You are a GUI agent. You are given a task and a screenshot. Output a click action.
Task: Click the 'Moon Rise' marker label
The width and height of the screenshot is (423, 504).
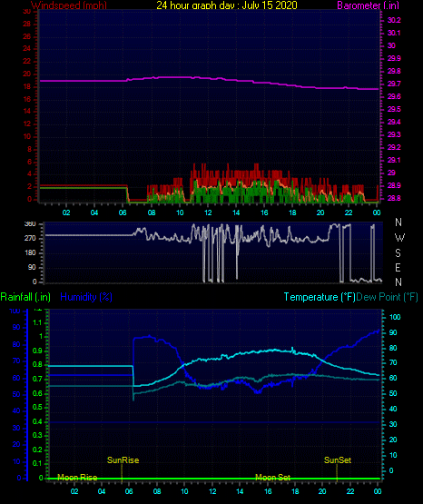pyautogui.click(x=77, y=478)
